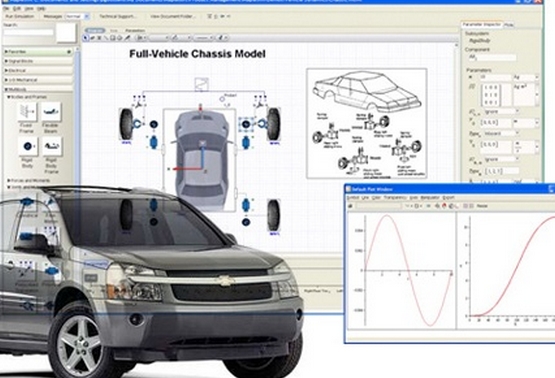Open the Help menu
This screenshot has width=555, height=378.
coord(41,8)
